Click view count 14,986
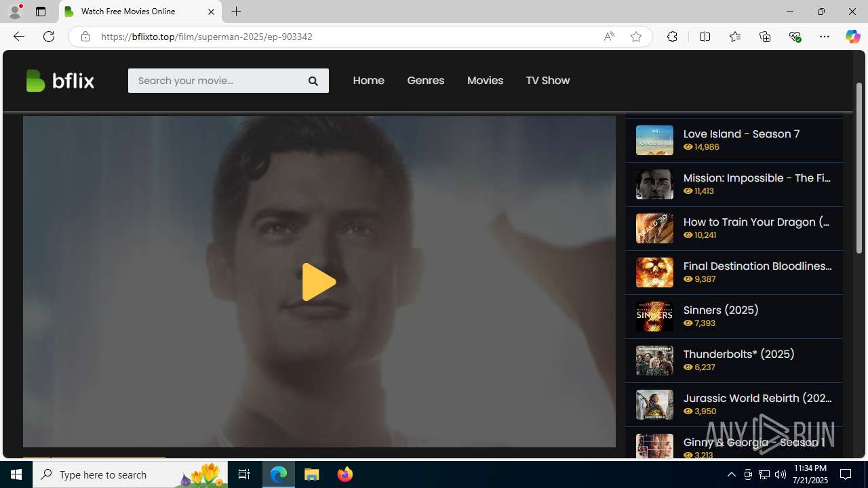Screen dimensions: 868x488 pyautogui.click(x=701, y=147)
